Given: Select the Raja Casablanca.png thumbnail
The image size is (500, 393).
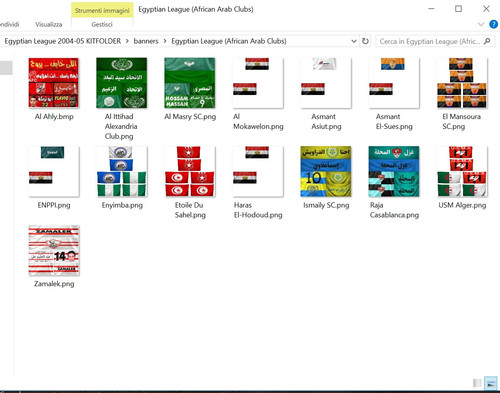Looking at the screenshot, I should click(x=394, y=171).
